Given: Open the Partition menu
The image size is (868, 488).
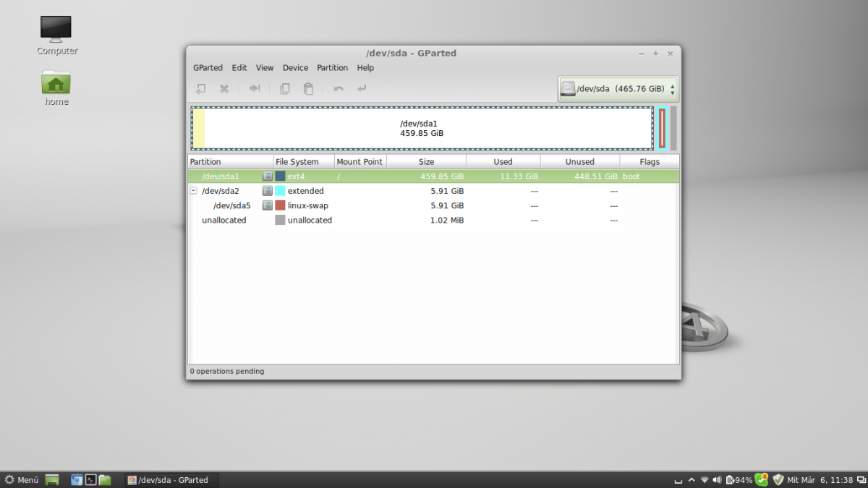Looking at the screenshot, I should click(x=333, y=68).
